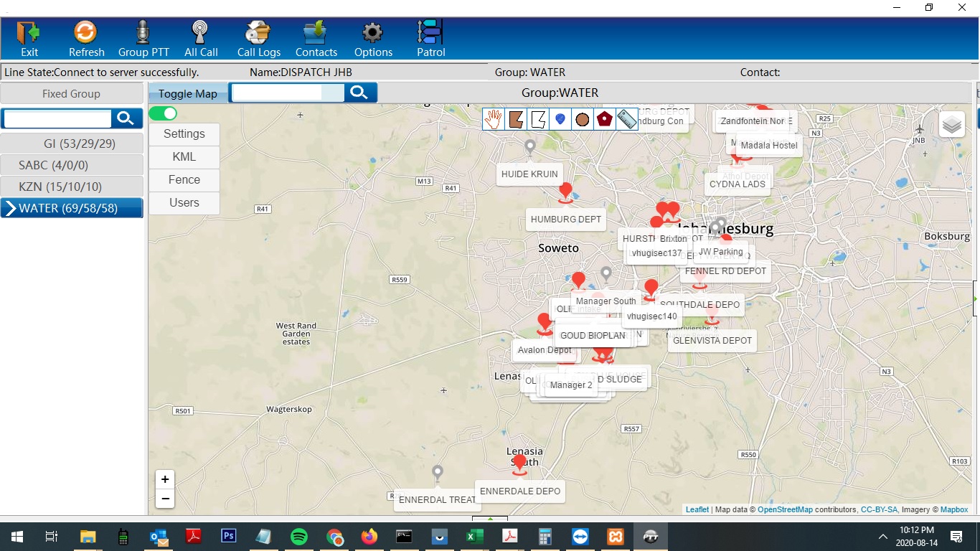980x551 pixels.
Task: Select the brown circle drawing tool
Action: 583,119
